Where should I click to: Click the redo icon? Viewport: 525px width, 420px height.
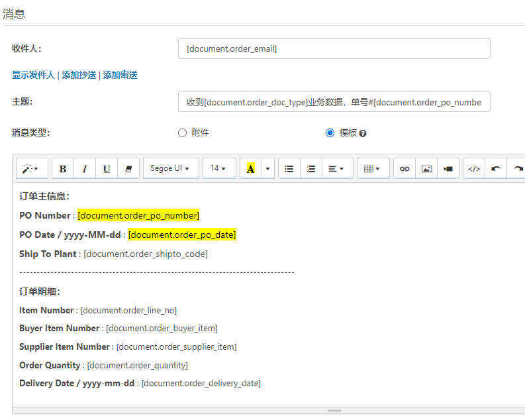click(517, 168)
